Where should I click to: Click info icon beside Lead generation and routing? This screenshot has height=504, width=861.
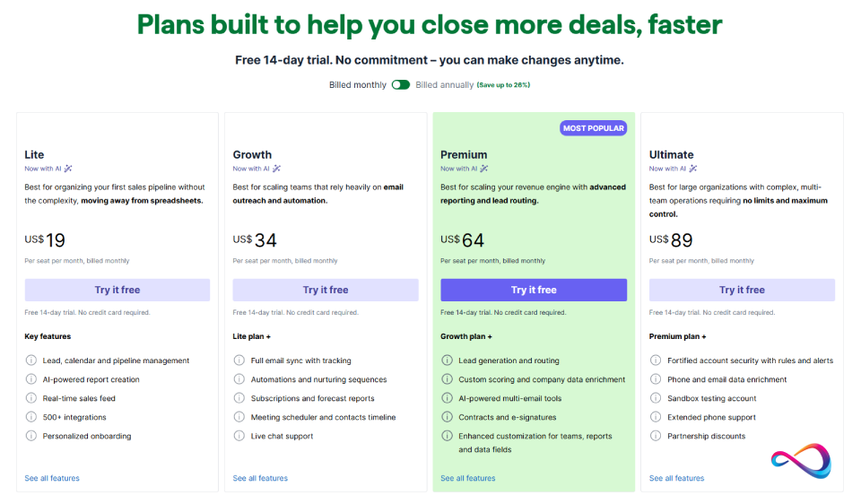coord(448,361)
